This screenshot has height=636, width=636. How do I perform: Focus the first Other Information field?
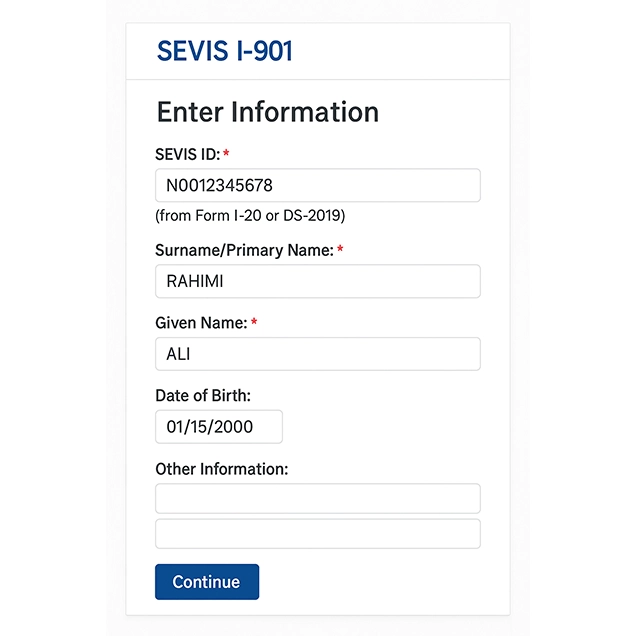point(317,498)
